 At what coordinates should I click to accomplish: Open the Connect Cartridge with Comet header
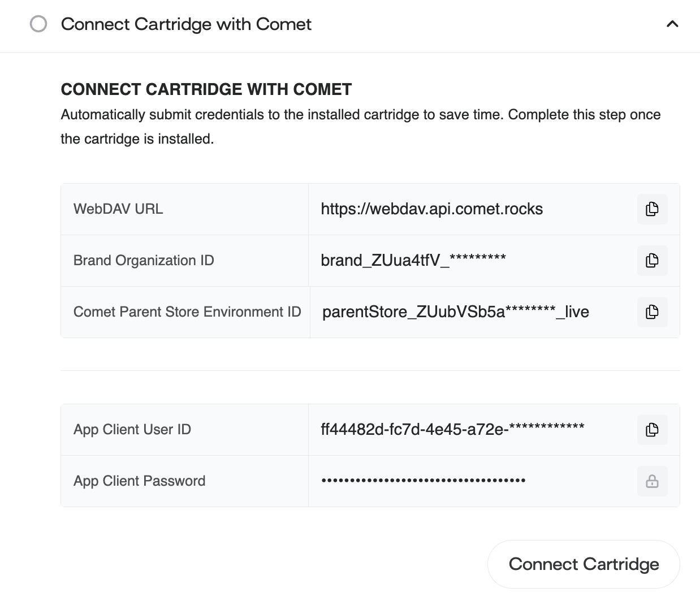click(187, 25)
